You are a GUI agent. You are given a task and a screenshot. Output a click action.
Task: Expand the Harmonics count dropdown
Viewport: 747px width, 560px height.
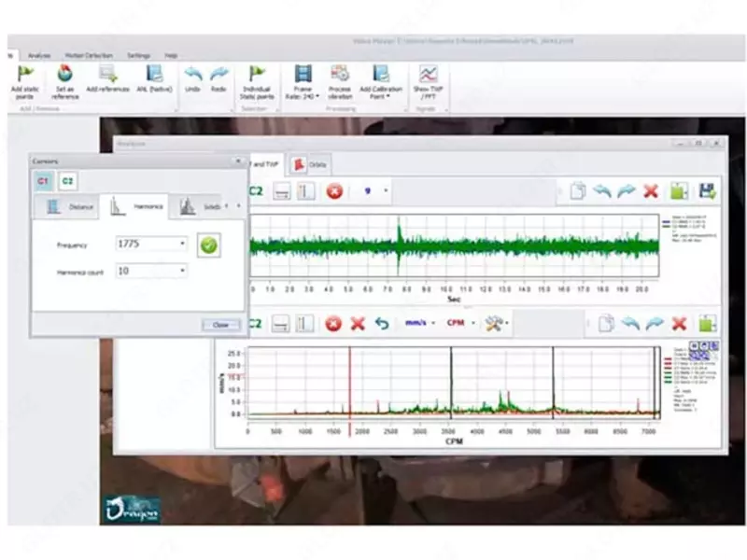pos(184,271)
